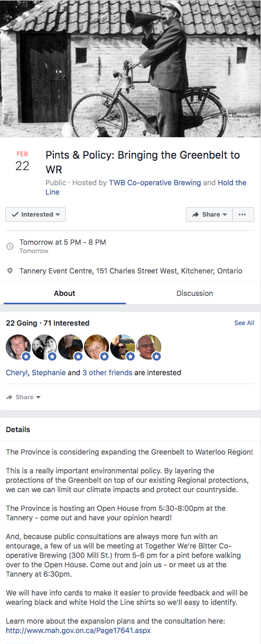Image resolution: width=261 pixels, height=644 pixels.
Task: Open the three-dots more options button
Action: click(242, 214)
